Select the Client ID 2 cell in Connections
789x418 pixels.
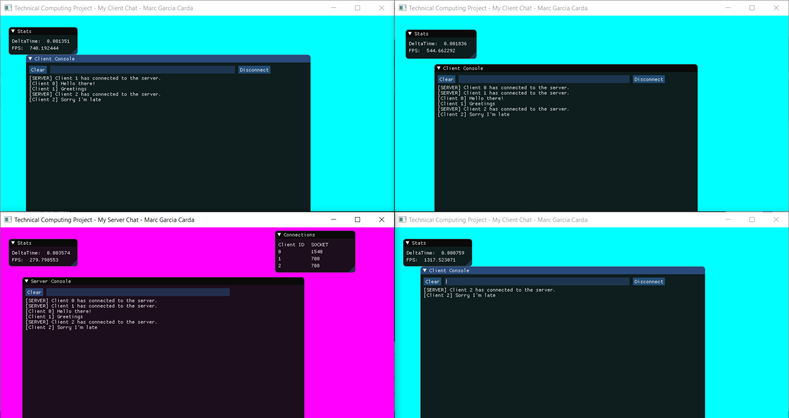[279, 266]
